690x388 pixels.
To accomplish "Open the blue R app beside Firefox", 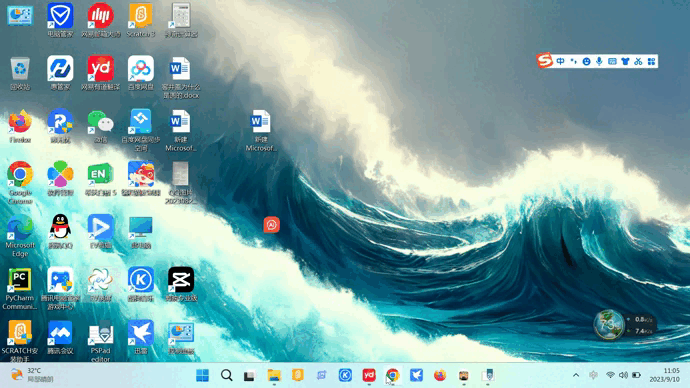I will tap(60, 122).
